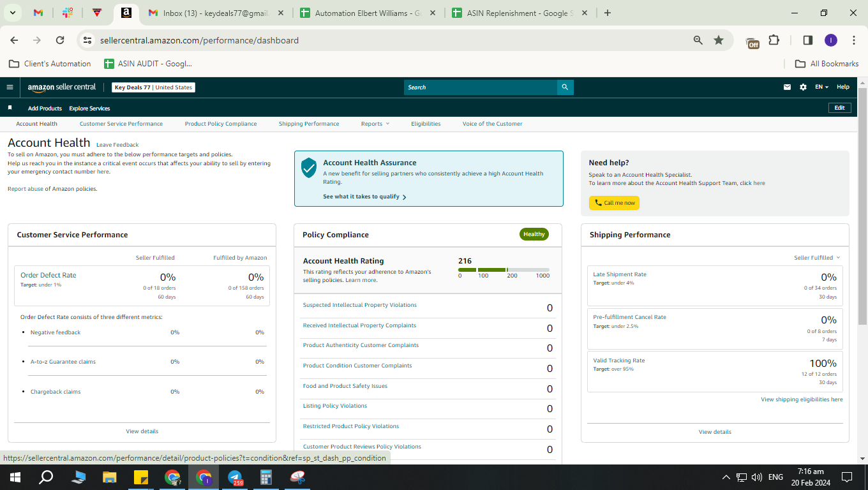Switch to the pinned Slack tab

pyautogui.click(x=68, y=13)
